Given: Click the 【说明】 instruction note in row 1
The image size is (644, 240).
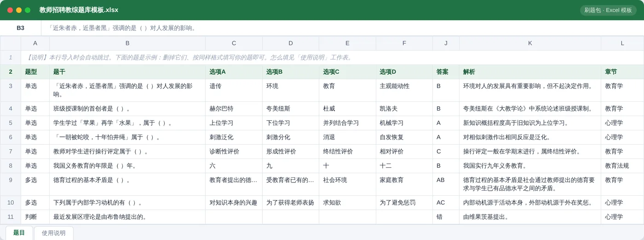Looking at the screenshot, I should pos(332,58).
